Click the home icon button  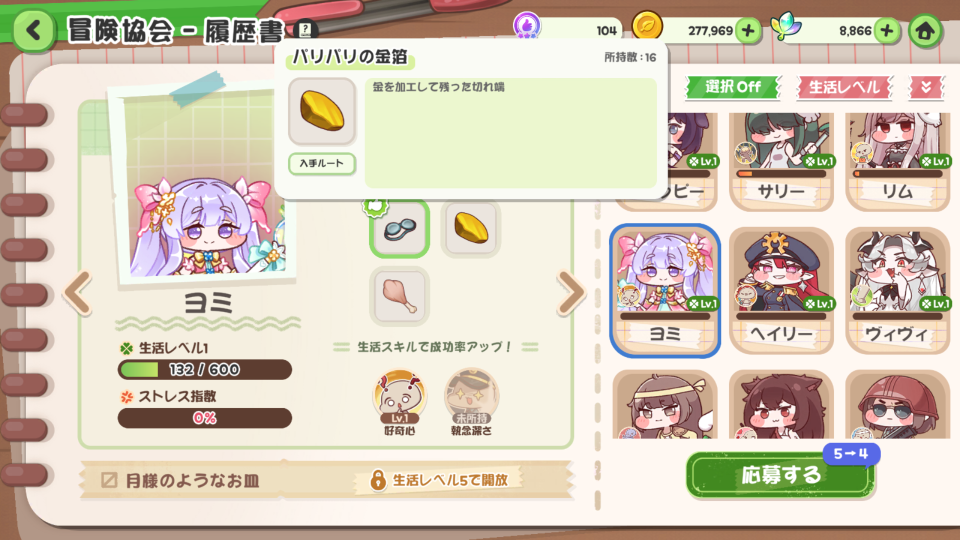tap(924, 30)
